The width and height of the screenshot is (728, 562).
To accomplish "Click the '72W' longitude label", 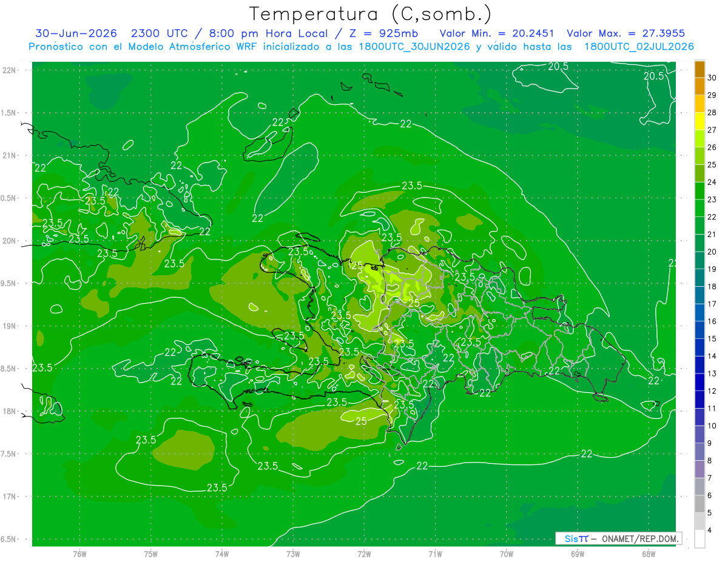I will pyautogui.click(x=364, y=554).
